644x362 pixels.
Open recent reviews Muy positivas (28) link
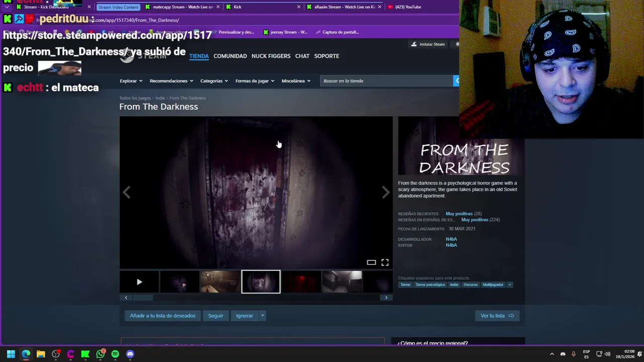coord(463,214)
